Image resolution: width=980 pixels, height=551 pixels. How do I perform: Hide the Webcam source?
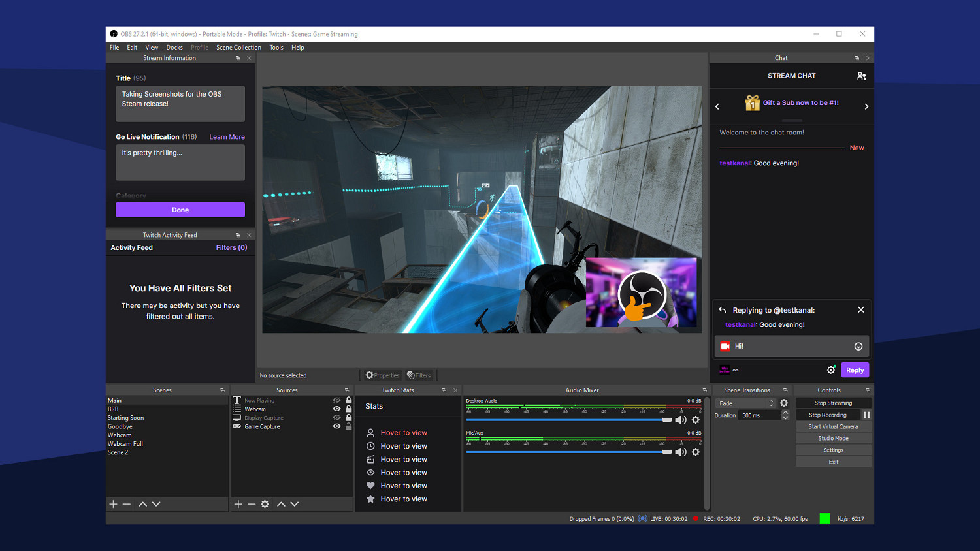pyautogui.click(x=337, y=409)
